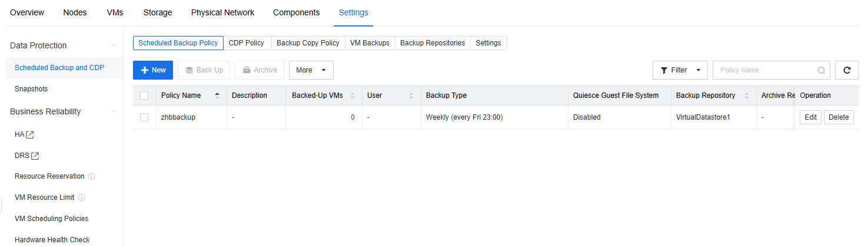Open Resource Reservation in sidebar
This screenshot has width=868, height=247.
(x=49, y=176)
